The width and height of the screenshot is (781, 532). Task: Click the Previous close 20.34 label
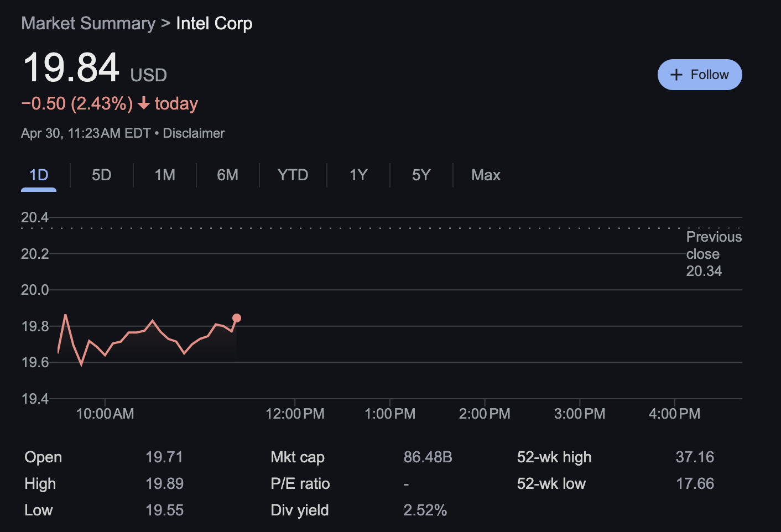click(x=714, y=254)
